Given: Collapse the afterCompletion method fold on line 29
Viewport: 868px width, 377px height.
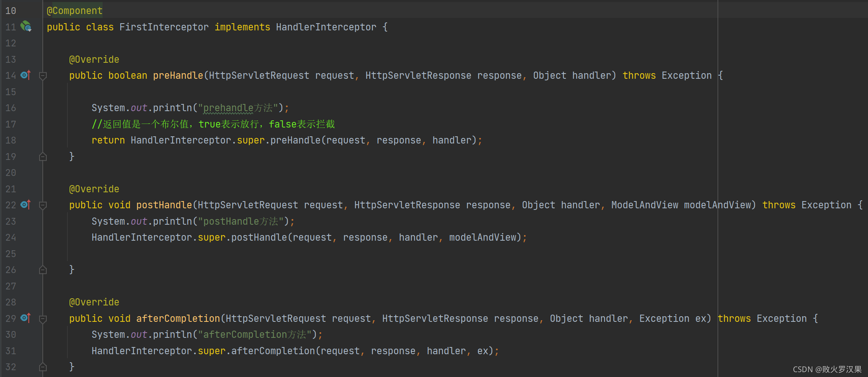Looking at the screenshot, I should (x=43, y=319).
